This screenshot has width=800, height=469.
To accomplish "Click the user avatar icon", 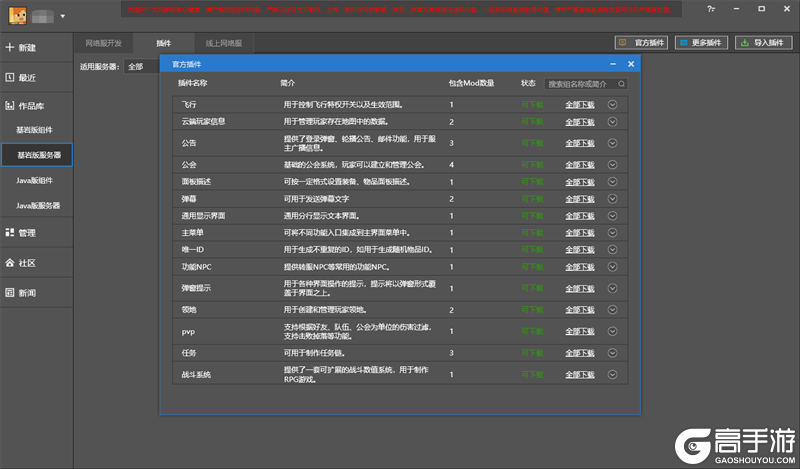I will point(17,16).
